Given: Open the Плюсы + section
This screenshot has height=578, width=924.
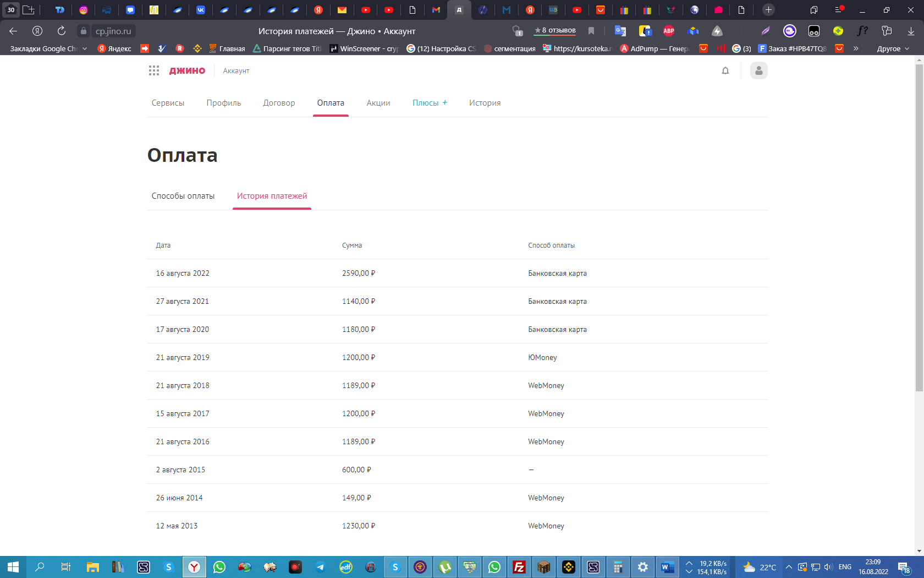Looking at the screenshot, I should point(430,103).
